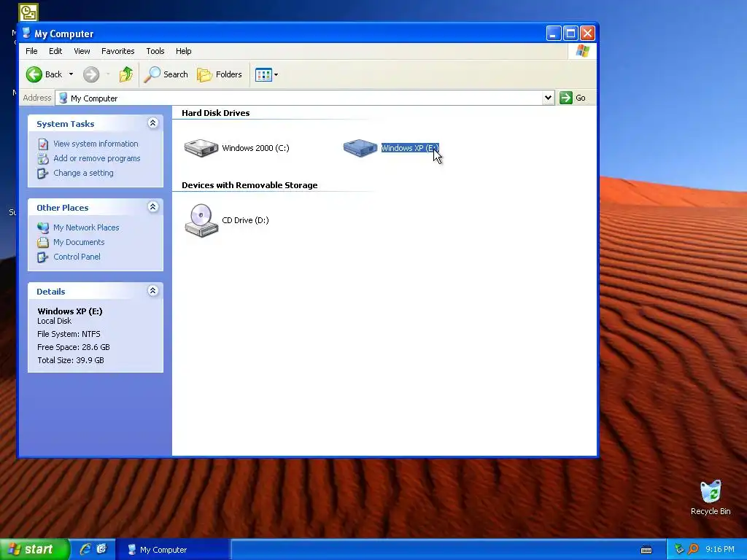Viewport: 747px width, 560px height.
Task: Close the My Computer window
Action: coord(587,34)
